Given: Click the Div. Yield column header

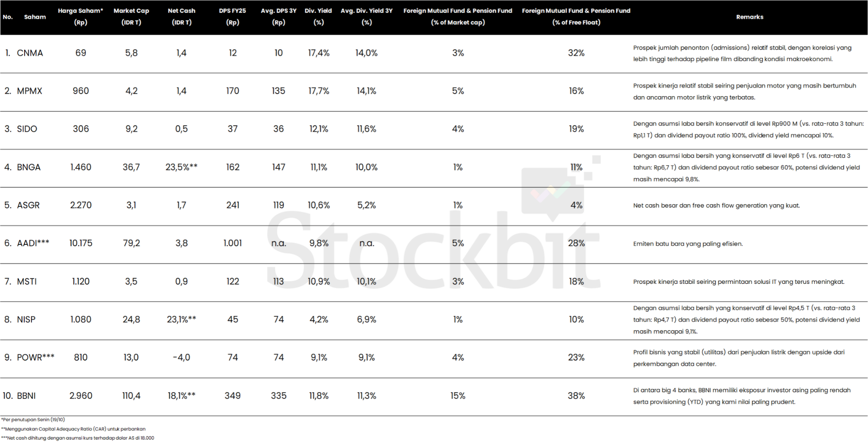Looking at the screenshot, I should (x=318, y=17).
